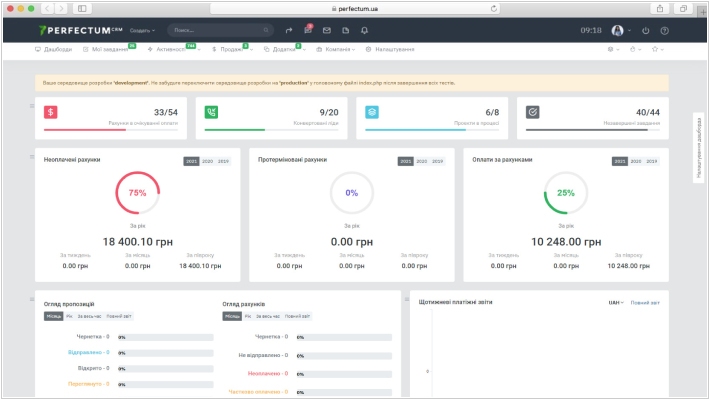Click the Неоплачено invoices status link
Viewport: 709px width, 399px height.
(x=268, y=373)
